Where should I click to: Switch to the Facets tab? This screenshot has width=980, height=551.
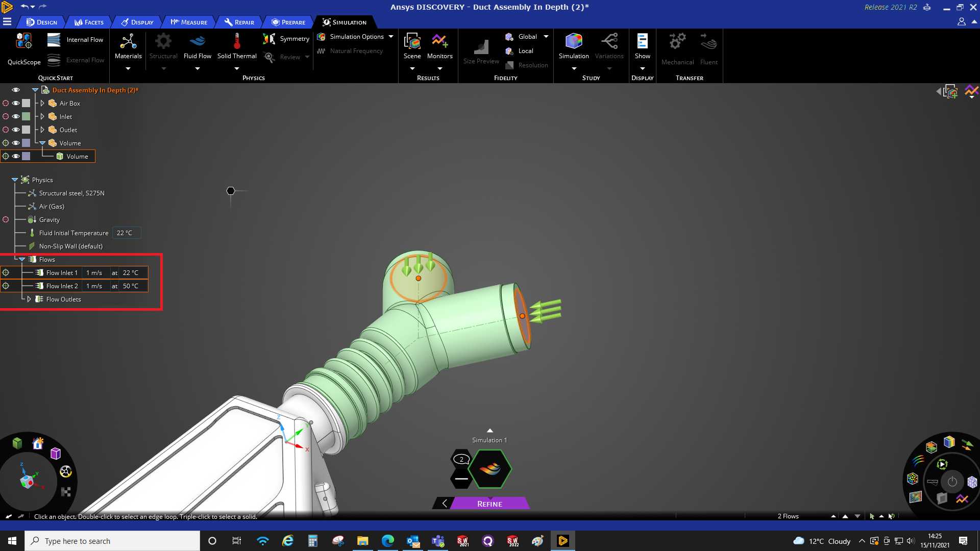89,22
